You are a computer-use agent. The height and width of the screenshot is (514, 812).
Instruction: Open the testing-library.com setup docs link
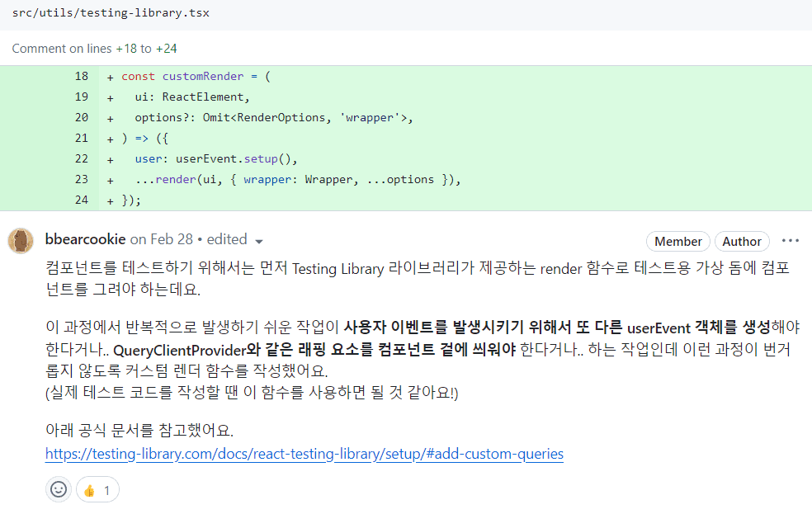coord(304,454)
